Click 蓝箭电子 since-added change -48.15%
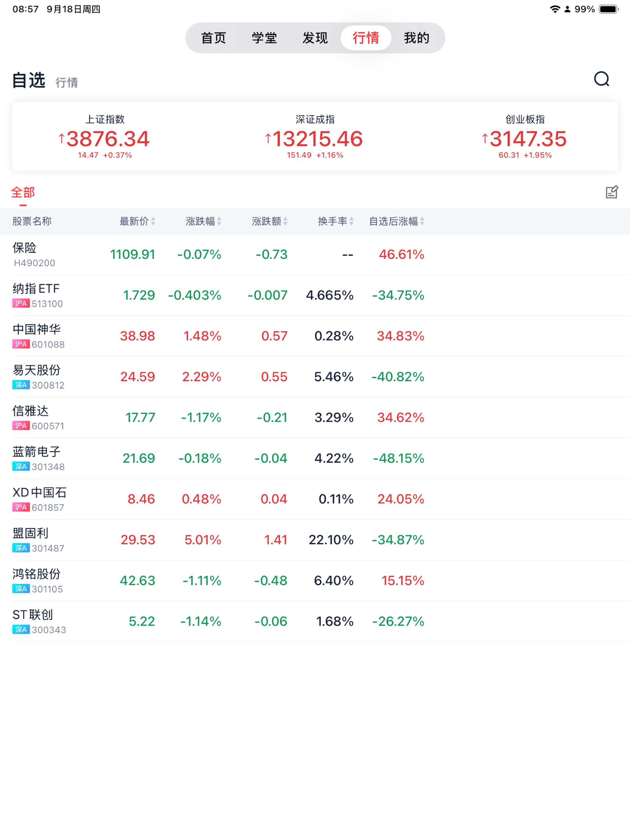Image resolution: width=630 pixels, height=840 pixels. click(399, 458)
